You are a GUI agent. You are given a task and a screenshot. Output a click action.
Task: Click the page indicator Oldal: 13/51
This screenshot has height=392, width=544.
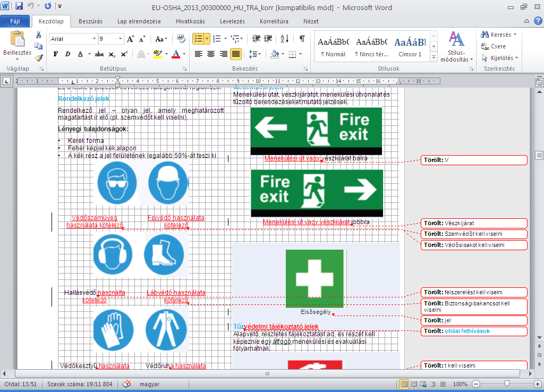(21, 384)
